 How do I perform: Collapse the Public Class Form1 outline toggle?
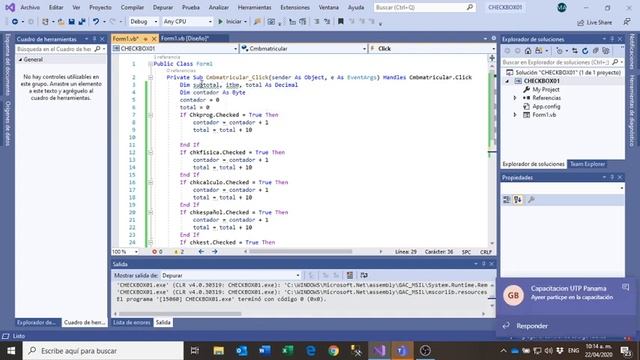(x=151, y=64)
